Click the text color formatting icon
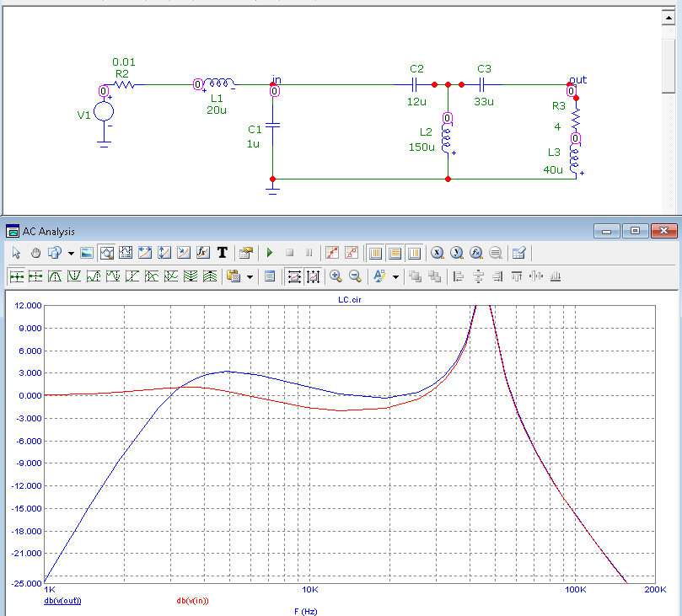Image resolution: width=682 pixels, height=616 pixels. 379,276
